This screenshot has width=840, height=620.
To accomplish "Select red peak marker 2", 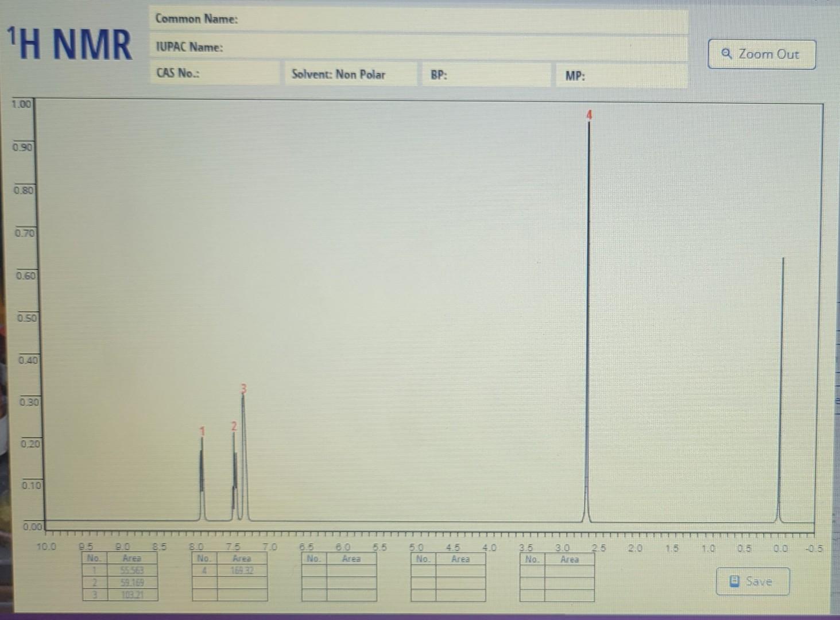I will 234,427.
